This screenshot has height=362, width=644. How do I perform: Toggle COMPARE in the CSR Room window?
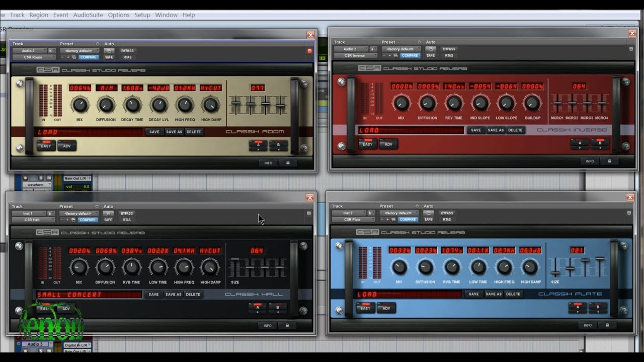(88, 57)
